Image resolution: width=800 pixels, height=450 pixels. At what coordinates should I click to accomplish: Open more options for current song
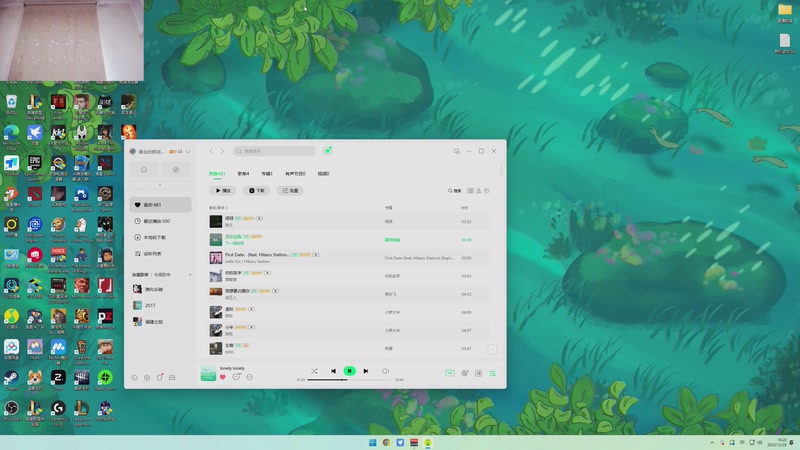(249, 377)
